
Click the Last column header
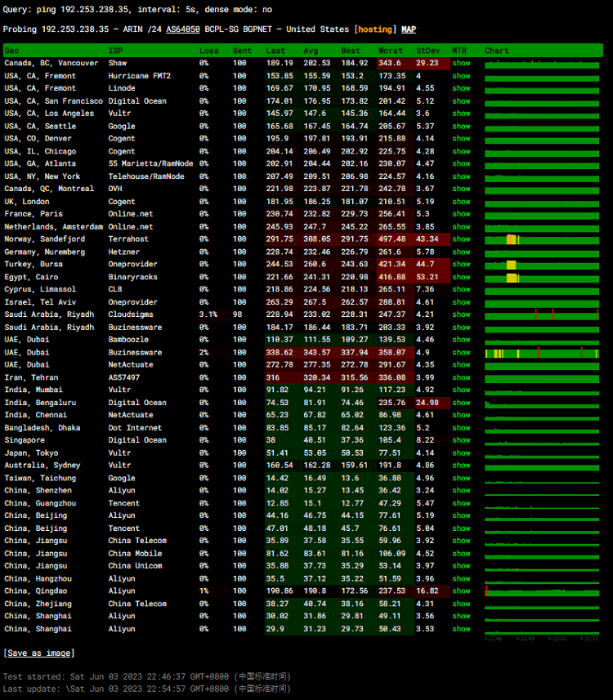coord(275,51)
